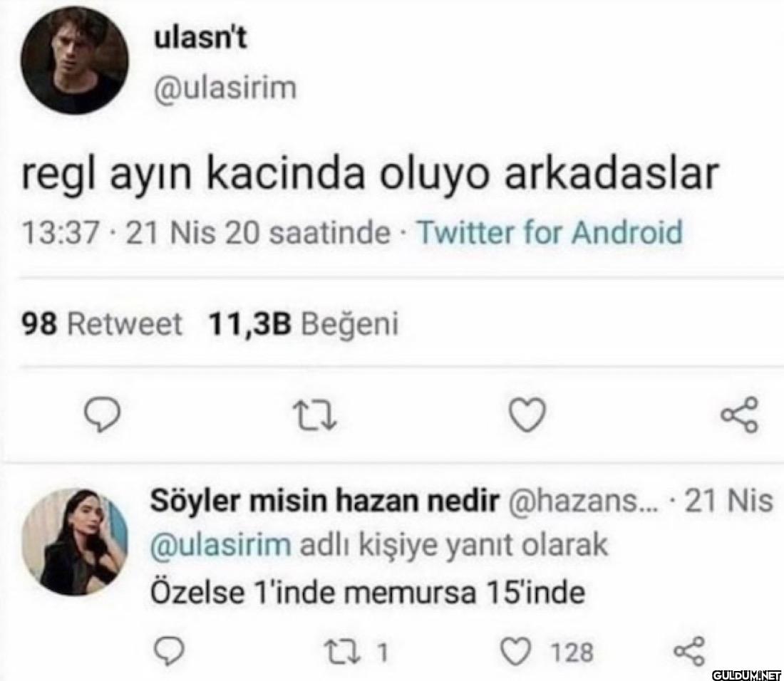Open the reply's 21 Nis date link
The height and width of the screenshot is (681, 784).
pyautogui.click(x=728, y=501)
